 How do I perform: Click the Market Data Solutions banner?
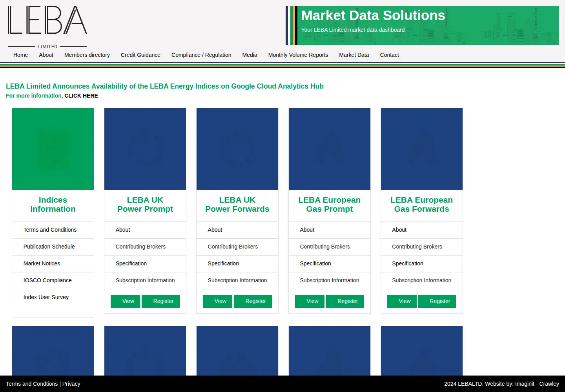coord(423,25)
